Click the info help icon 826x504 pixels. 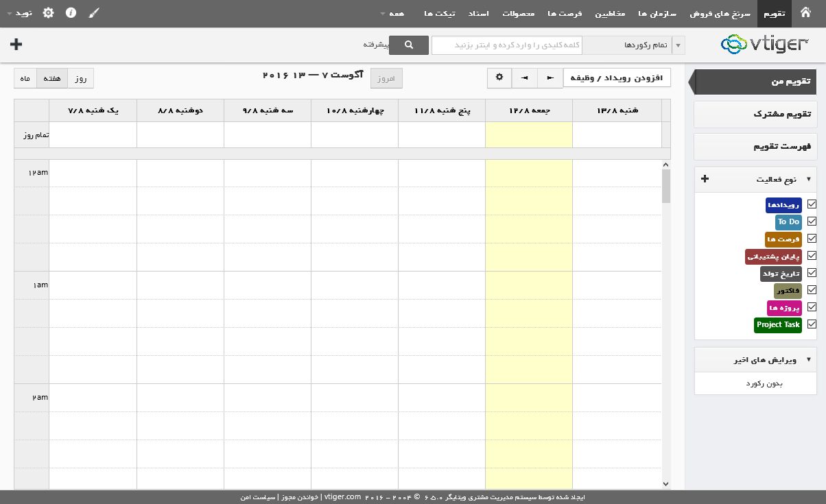click(x=71, y=13)
